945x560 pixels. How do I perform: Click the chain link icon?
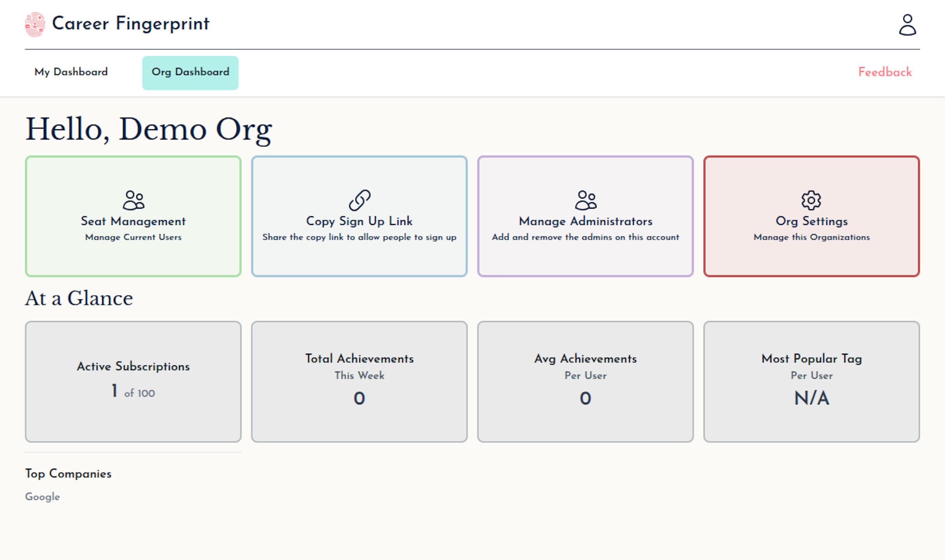click(359, 200)
